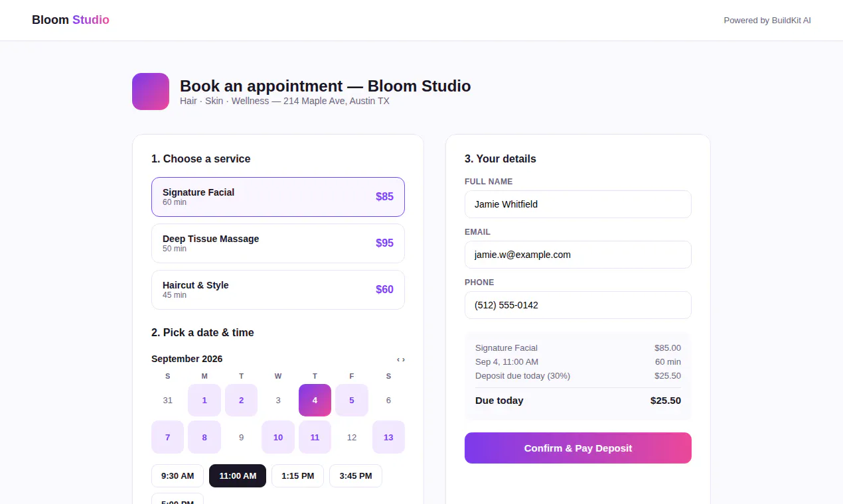Click the Bloom Studio header brand link
The height and width of the screenshot is (504, 843).
(x=70, y=20)
